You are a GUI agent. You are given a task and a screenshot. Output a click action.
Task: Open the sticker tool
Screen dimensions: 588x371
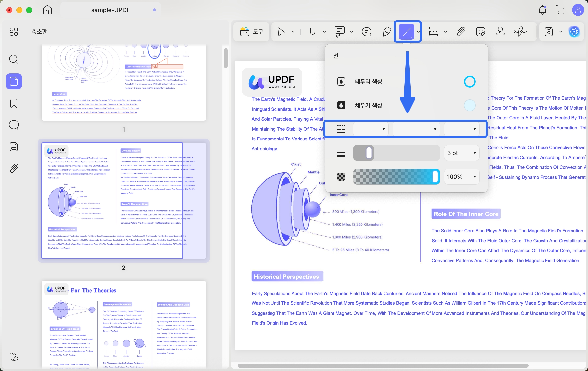click(x=480, y=32)
